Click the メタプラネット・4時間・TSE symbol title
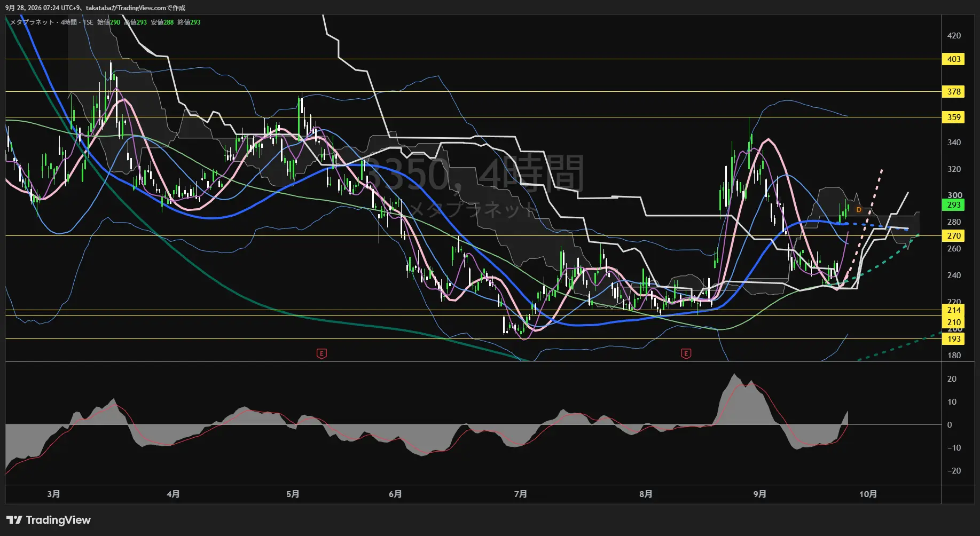The width and height of the screenshot is (980, 536). tap(52, 22)
